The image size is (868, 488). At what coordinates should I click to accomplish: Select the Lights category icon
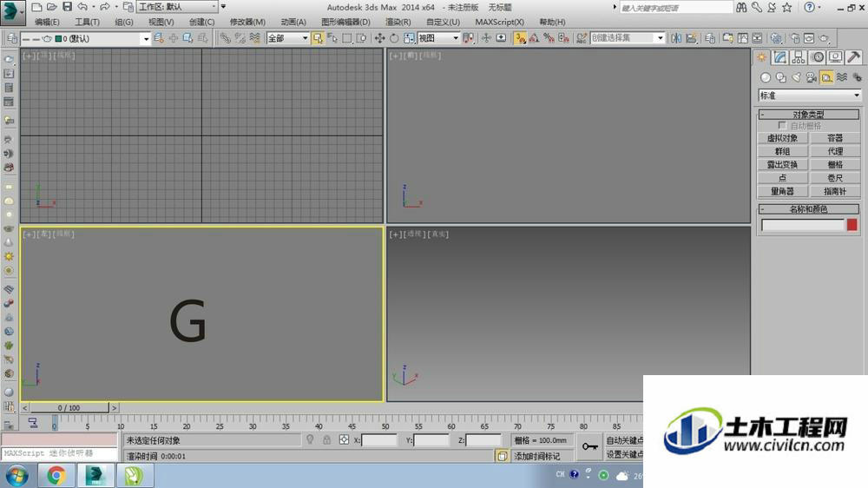(796, 78)
